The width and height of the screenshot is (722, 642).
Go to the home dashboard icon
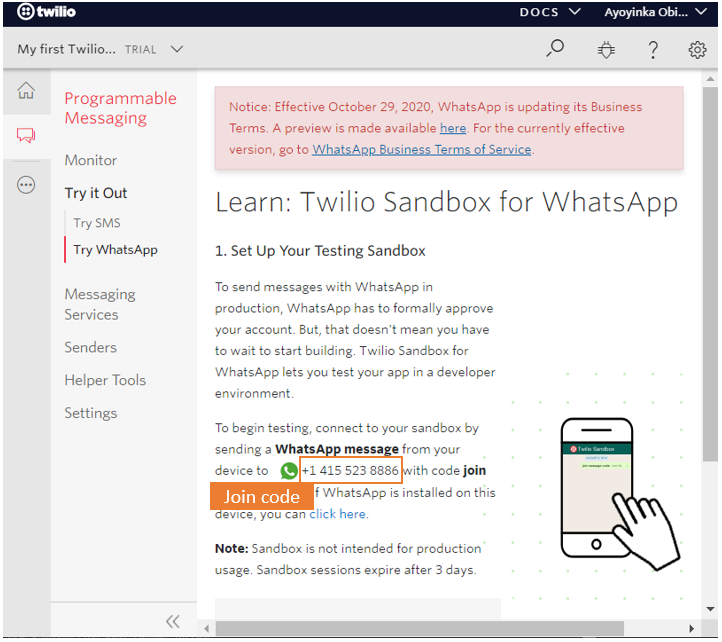pos(26,91)
